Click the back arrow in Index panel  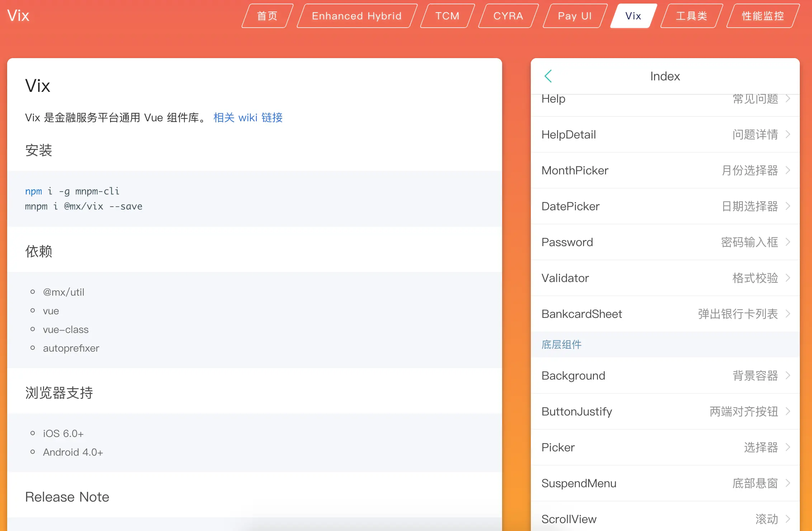pos(548,76)
